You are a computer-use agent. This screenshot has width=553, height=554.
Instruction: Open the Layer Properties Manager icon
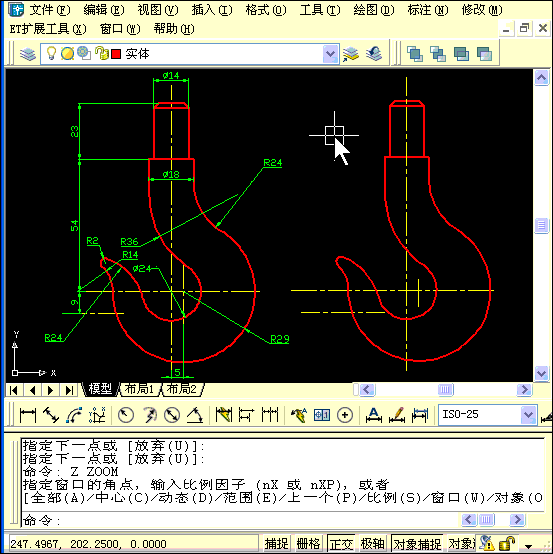click(28, 54)
